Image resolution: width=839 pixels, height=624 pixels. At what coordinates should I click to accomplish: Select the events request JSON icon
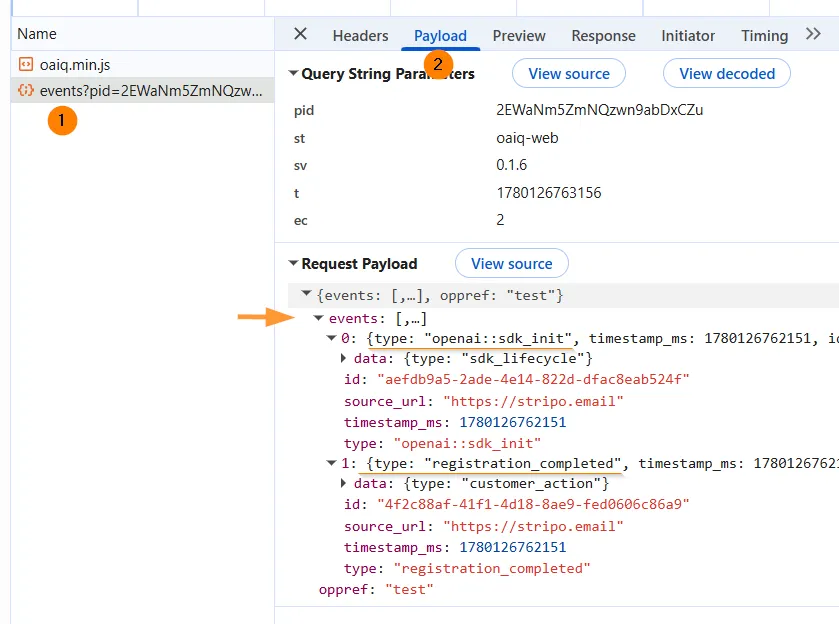(26, 90)
